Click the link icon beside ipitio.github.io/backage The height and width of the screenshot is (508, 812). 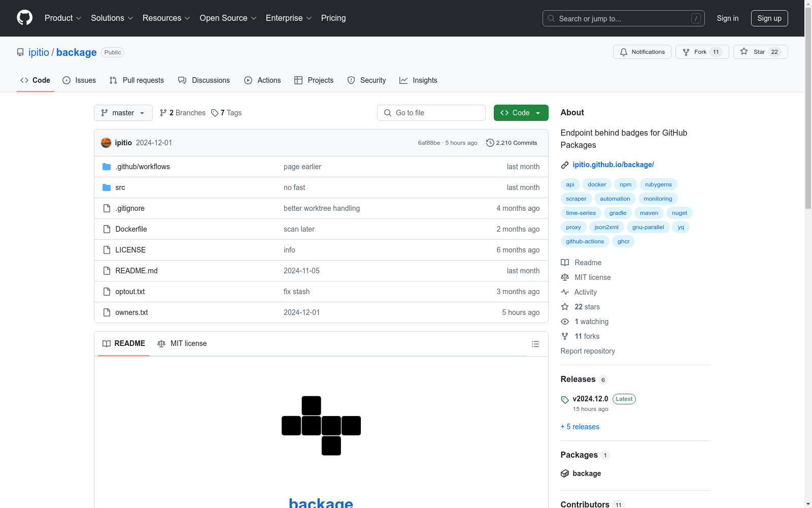[x=565, y=165]
